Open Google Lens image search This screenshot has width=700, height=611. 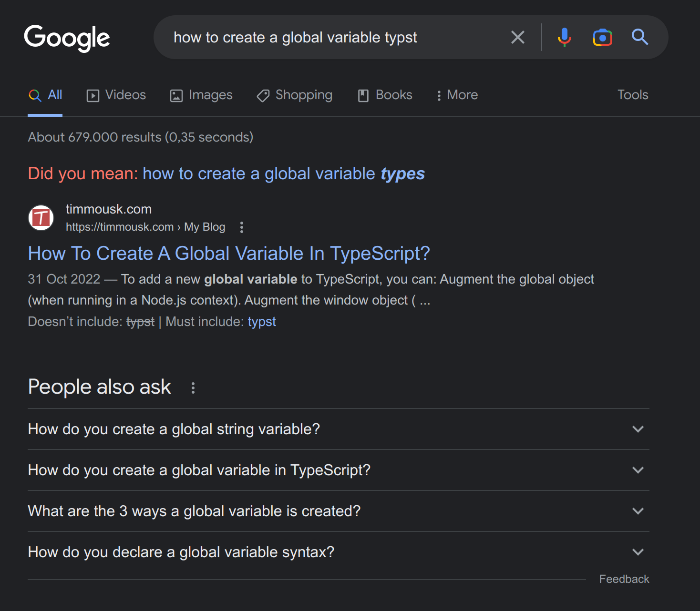click(602, 37)
